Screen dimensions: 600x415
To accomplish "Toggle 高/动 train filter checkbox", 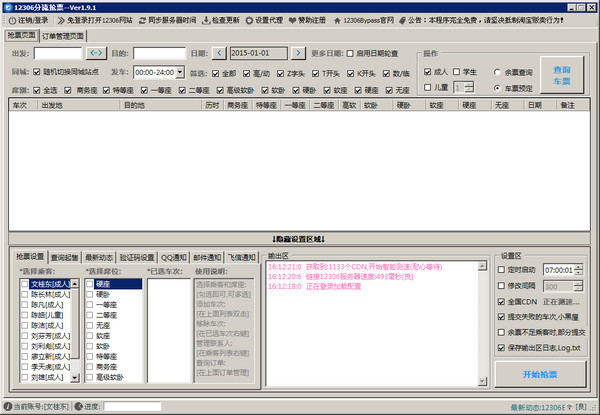I will (246, 73).
